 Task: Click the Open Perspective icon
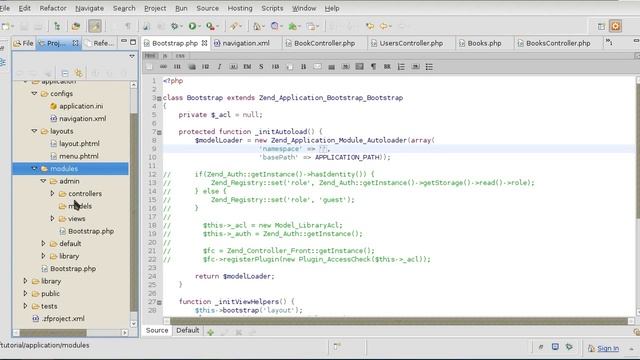coord(601,27)
